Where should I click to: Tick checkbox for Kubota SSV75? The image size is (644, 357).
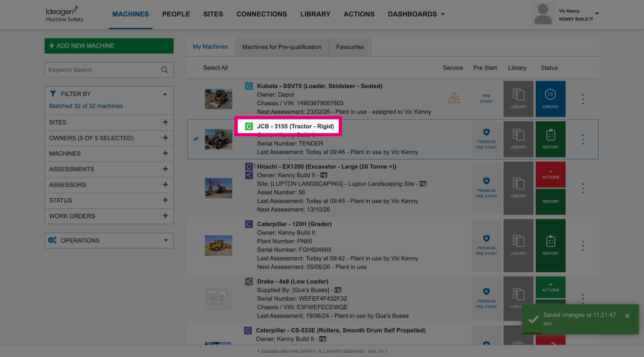(x=196, y=99)
